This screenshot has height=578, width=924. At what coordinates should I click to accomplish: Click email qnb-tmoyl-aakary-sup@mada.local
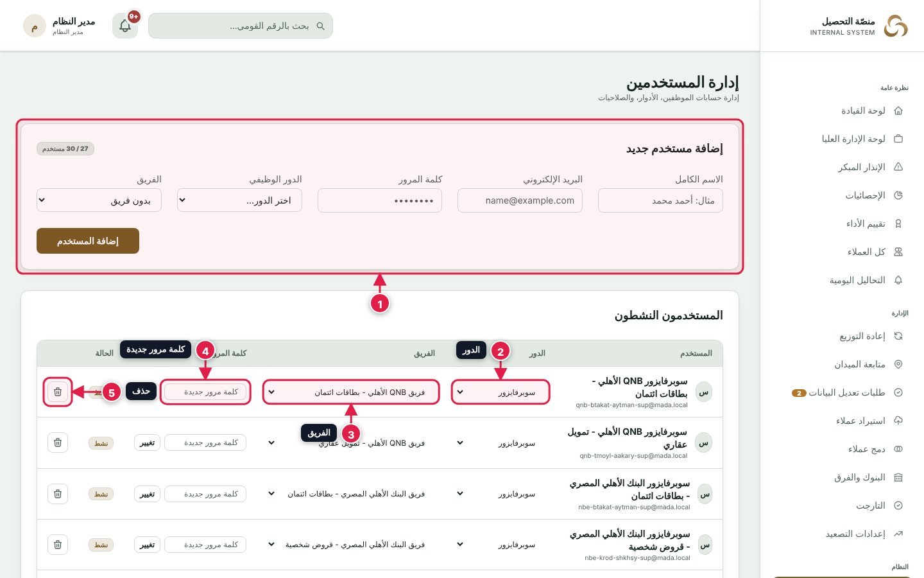click(633, 456)
